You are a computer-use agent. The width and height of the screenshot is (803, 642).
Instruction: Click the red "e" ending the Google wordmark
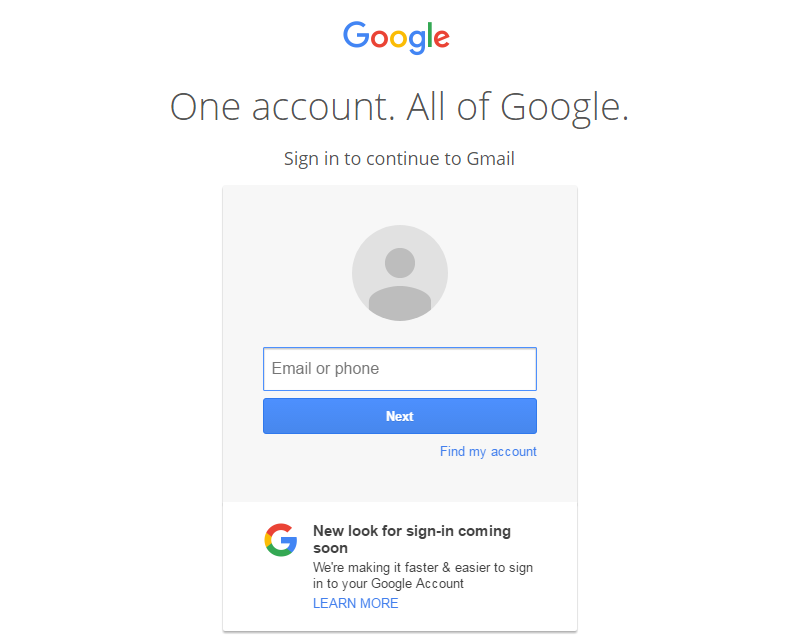pyautogui.click(x=441, y=39)
